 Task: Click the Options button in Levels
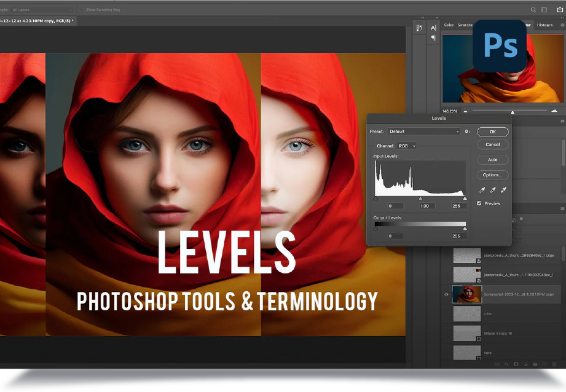[492, 174]
